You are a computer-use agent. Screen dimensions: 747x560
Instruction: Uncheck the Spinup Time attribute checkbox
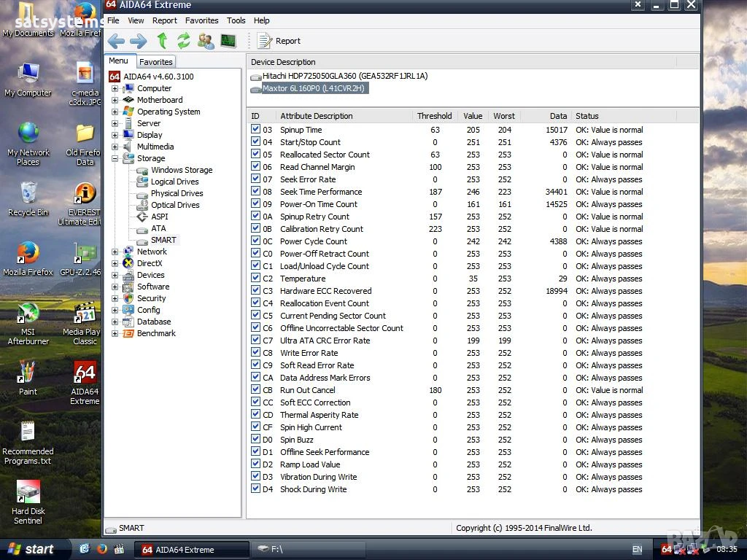(x=255, y=130)
